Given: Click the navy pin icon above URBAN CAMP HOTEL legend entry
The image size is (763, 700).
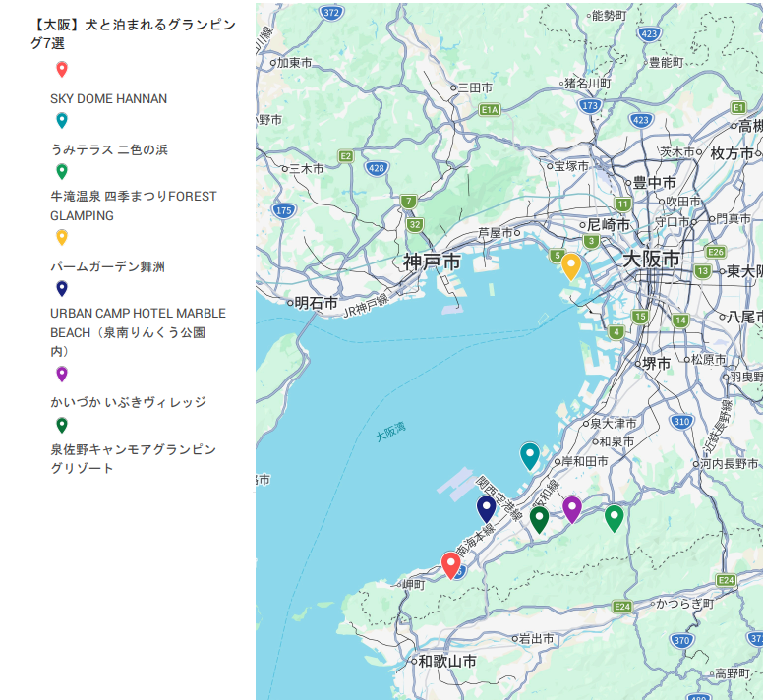Looking at the screenshot, I should [x=62, y=288].
